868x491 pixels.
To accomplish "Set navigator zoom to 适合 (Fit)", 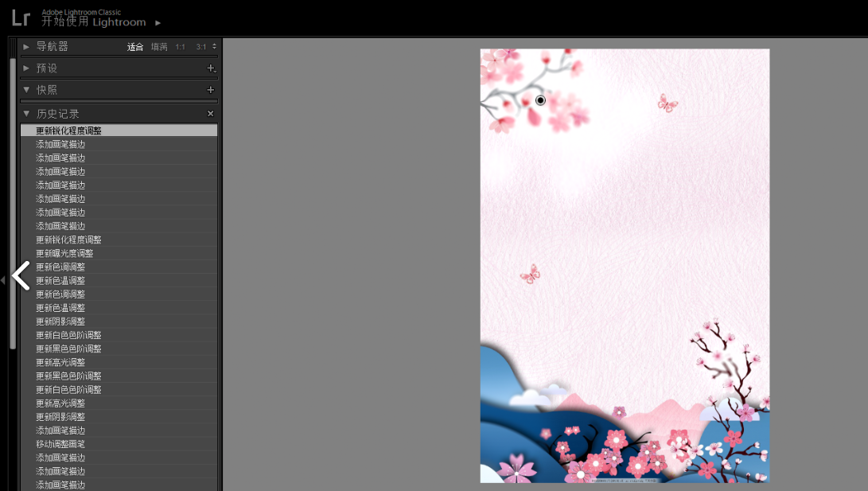I will [x=135, y=47].
